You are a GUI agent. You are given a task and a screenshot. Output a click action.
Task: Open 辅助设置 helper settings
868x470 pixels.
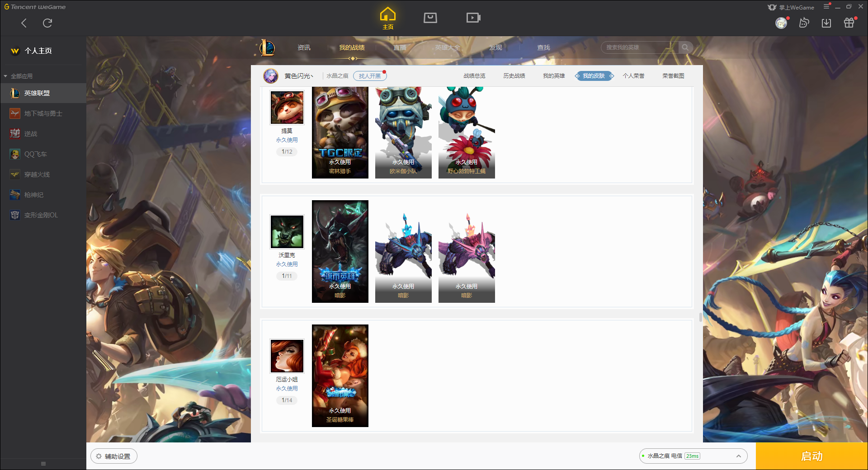(113, 456)
